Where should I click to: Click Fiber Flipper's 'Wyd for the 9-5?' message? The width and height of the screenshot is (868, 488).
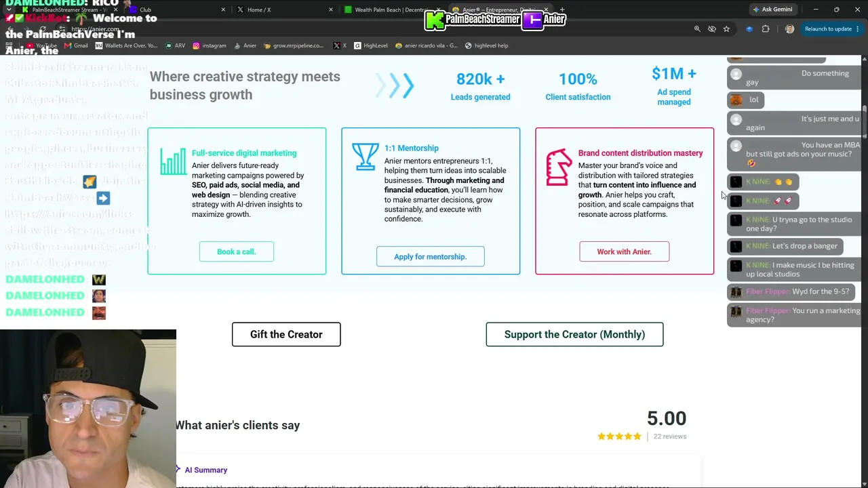(791, 291)
